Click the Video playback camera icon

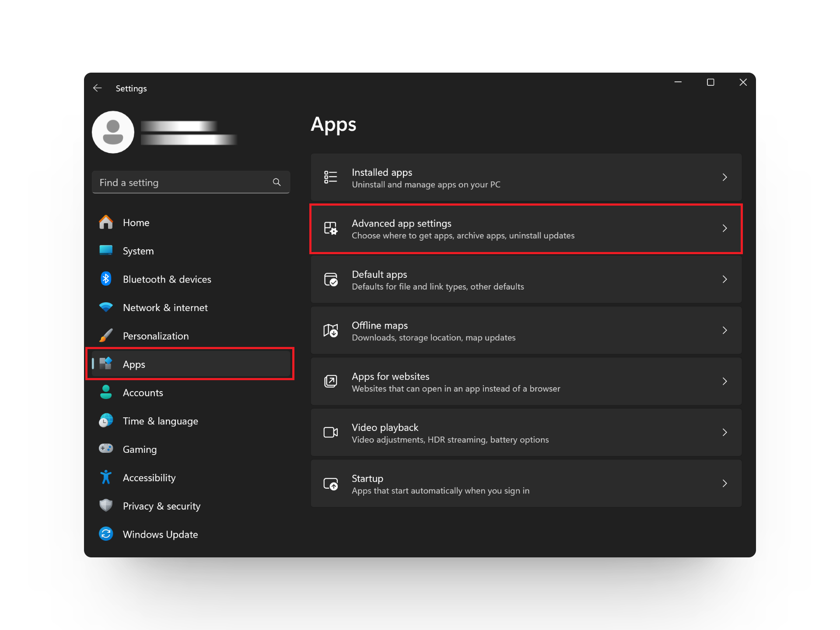click(331, 432)
